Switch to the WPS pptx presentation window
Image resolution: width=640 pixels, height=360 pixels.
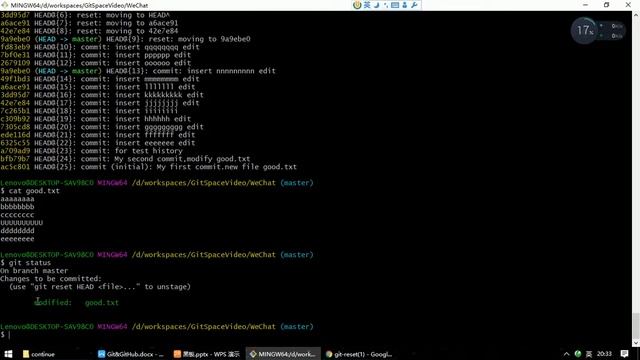207,354
